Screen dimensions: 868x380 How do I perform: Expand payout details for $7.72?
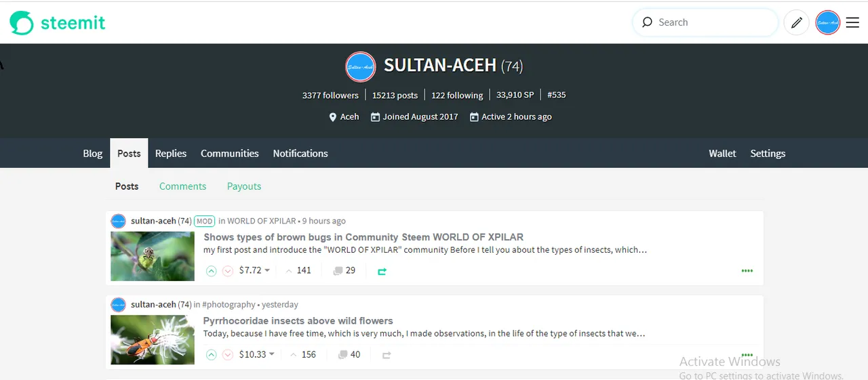pos(254,270)
